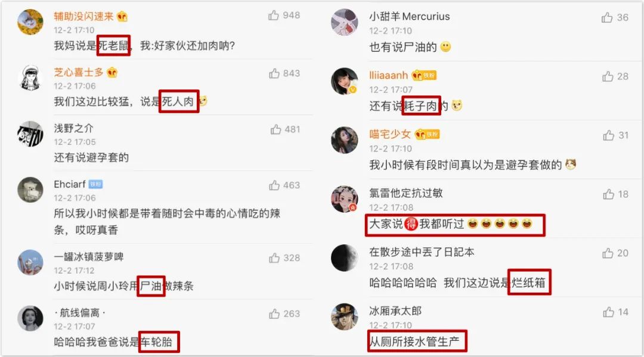
Task: Thumbs-up 冰厢承太郎's comment with 14 likes
Action: [x=608, y=312]
